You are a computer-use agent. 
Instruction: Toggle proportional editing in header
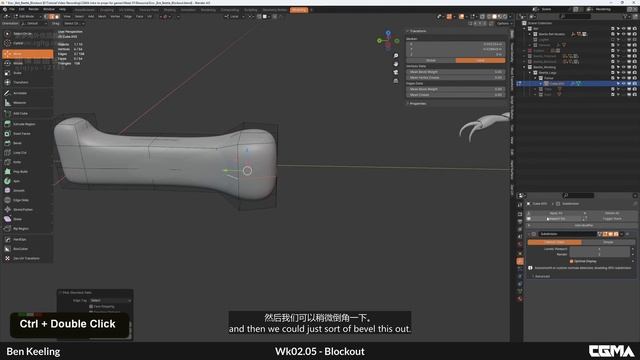tap(275, 17)
